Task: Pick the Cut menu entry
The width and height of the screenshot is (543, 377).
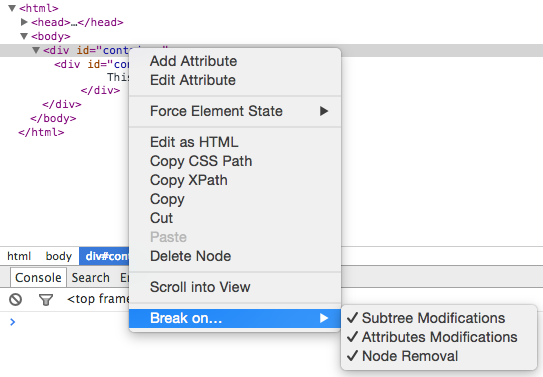Action: click(235, 218)
